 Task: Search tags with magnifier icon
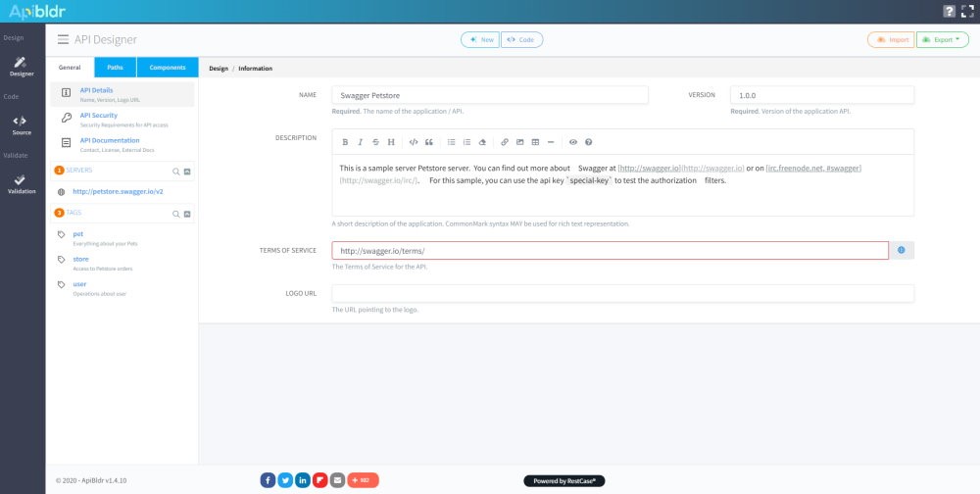[175, 214]
